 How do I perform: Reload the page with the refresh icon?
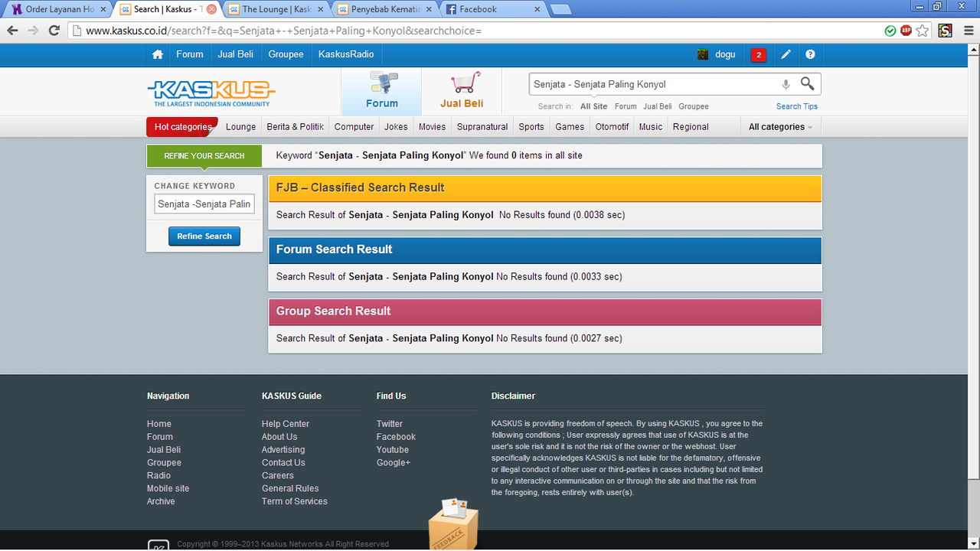click(x=54, y=31)
